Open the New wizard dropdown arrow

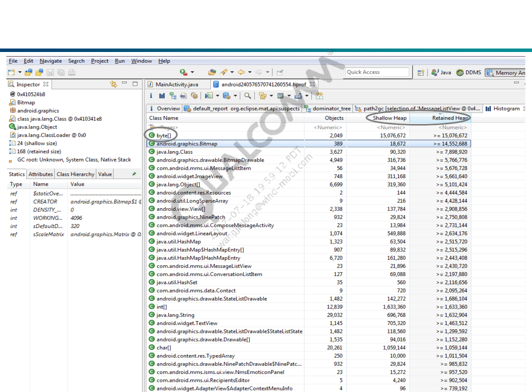click(x=20, y=72)
